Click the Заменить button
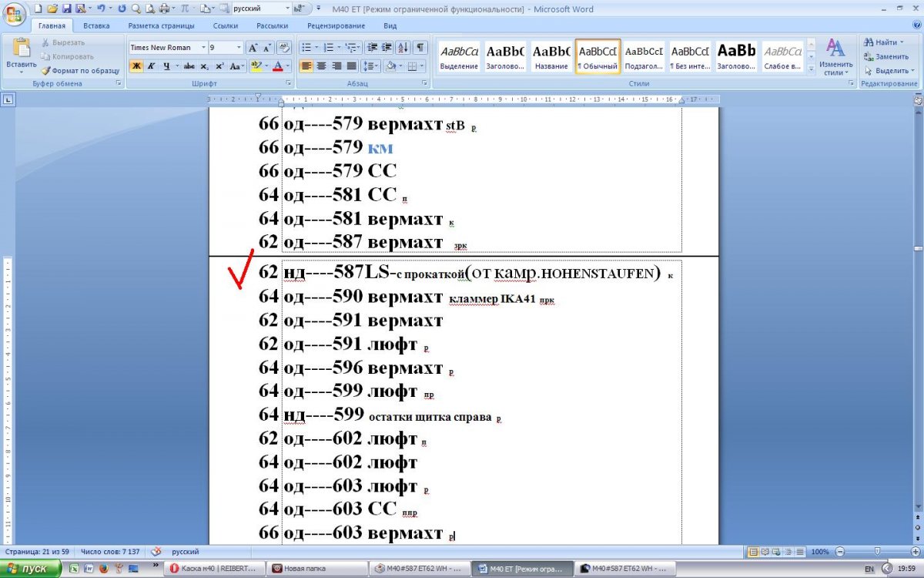 (x=886, y=56)
